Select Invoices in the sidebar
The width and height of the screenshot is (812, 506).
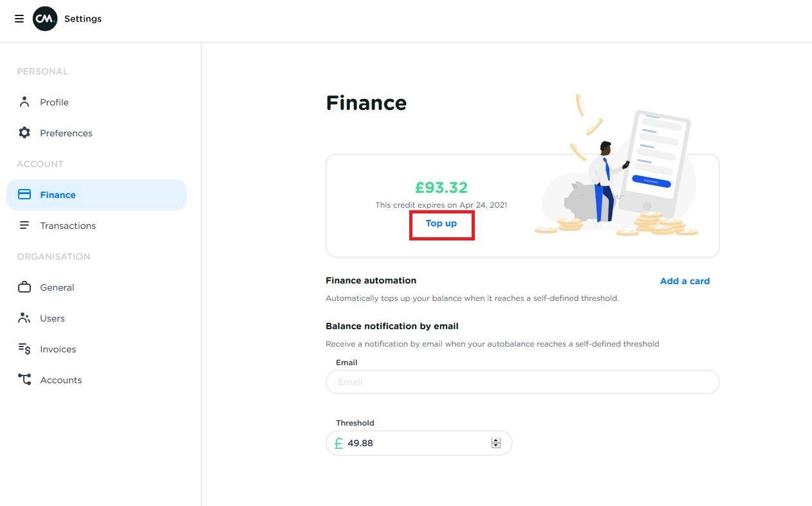click(58, 349)
